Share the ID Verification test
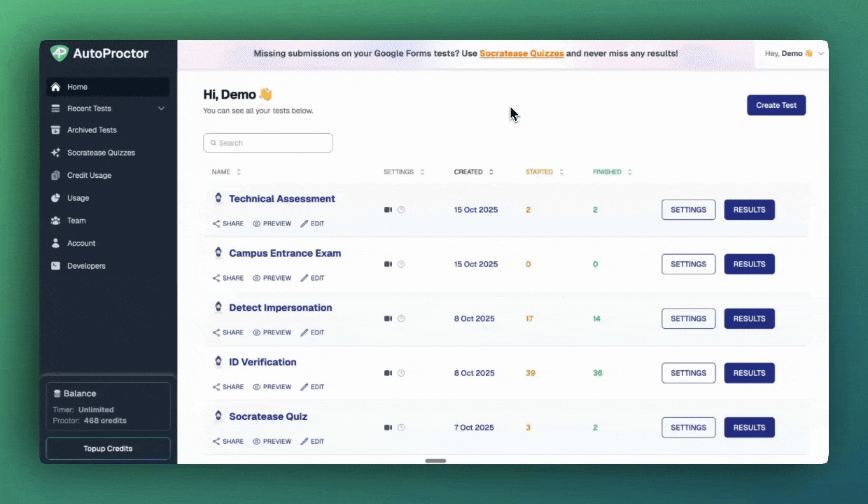 tap(228, 387)
